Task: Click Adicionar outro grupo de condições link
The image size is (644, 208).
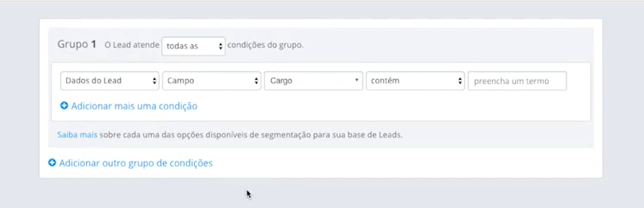Action: [136, 163]
